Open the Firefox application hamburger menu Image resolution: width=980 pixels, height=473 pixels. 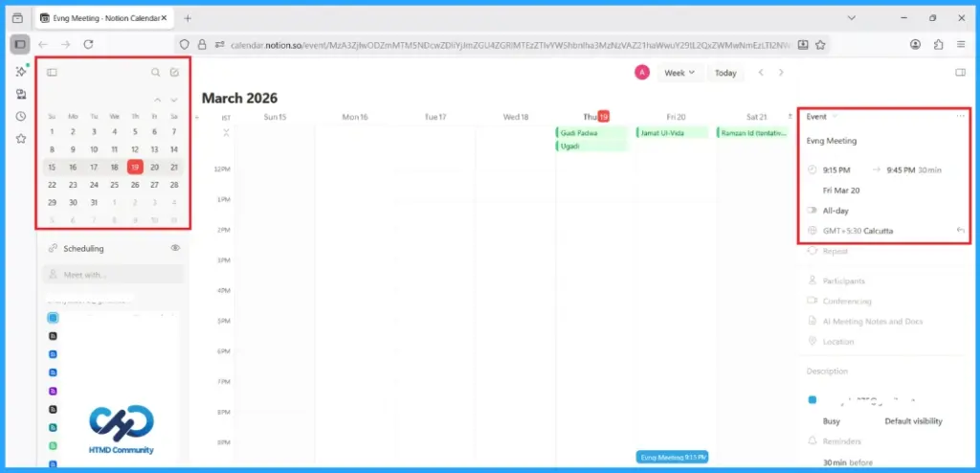click(x=961, y=44)
